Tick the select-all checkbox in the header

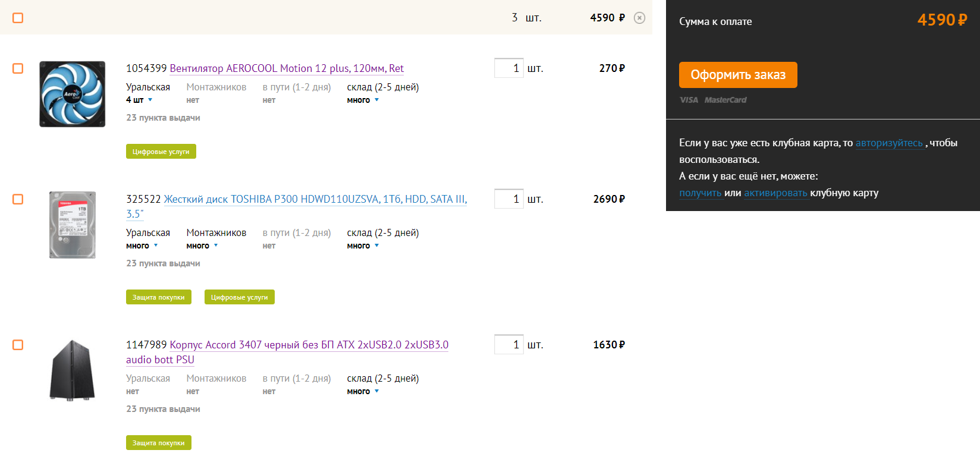pos(18,18)
